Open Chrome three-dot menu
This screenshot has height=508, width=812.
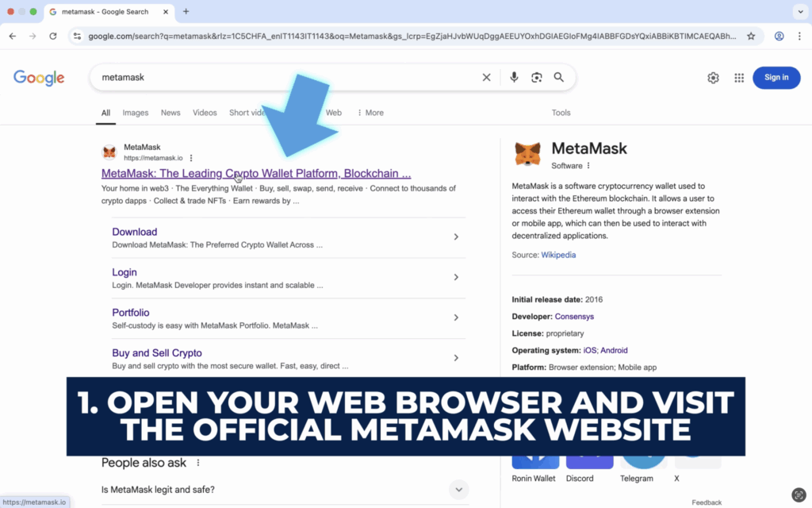(799, 37)
